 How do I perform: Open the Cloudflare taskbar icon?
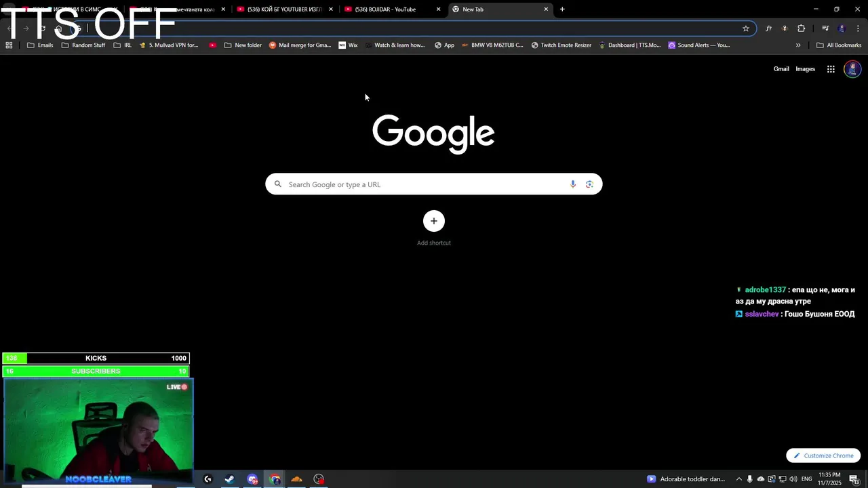click(296, 479)
